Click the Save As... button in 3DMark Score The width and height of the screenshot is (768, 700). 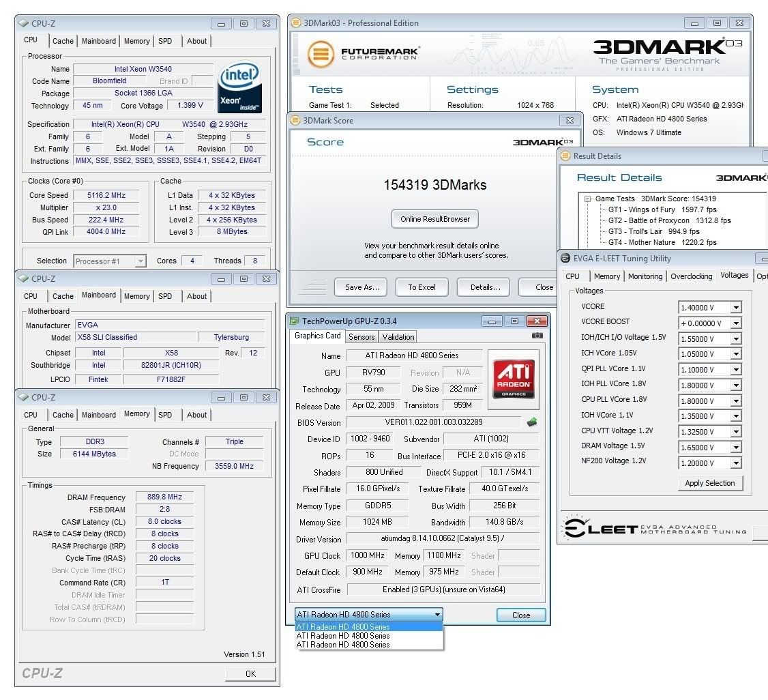click(361, 287)
